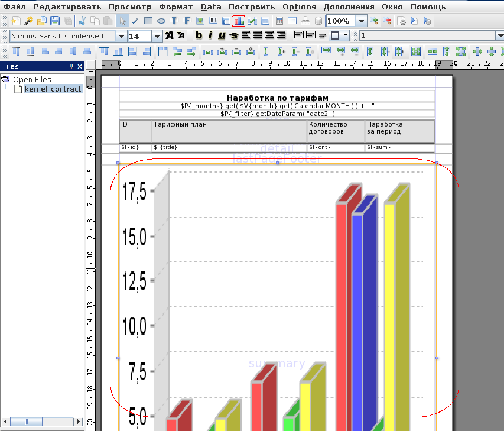The width and height of the screenshot is (504, 431).
Task: Click the zoom in magnifier
Action: 374,21
